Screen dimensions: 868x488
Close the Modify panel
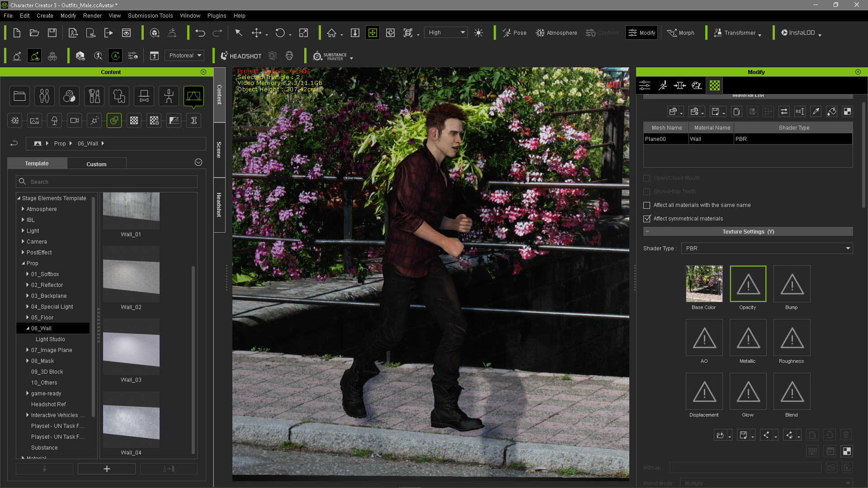[x=858, y=72]
